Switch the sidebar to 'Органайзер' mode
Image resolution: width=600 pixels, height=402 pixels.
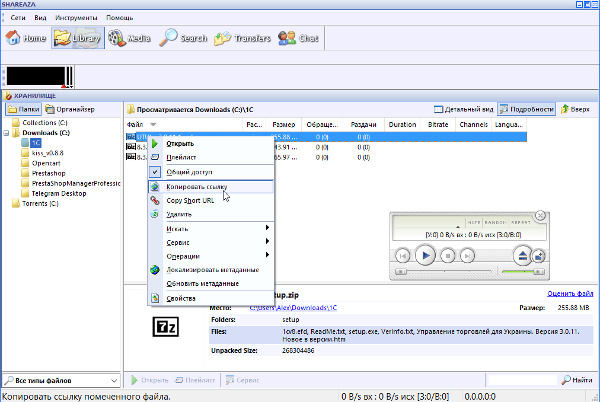point(69,108)
